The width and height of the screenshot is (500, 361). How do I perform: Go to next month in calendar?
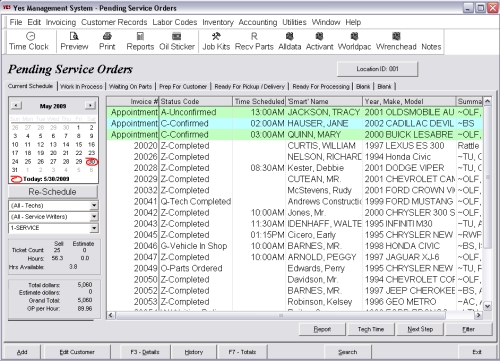point(90,106)
